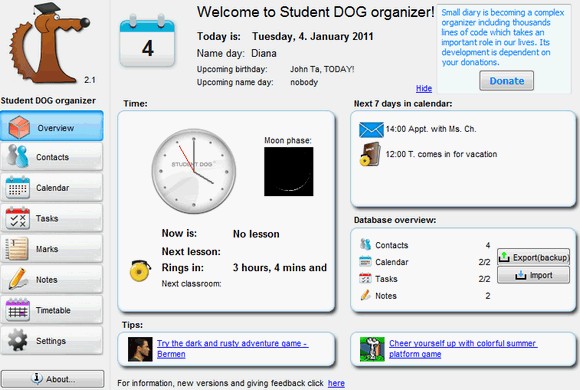Click the info icon on About button
The image size is (580, 390).
37,378
